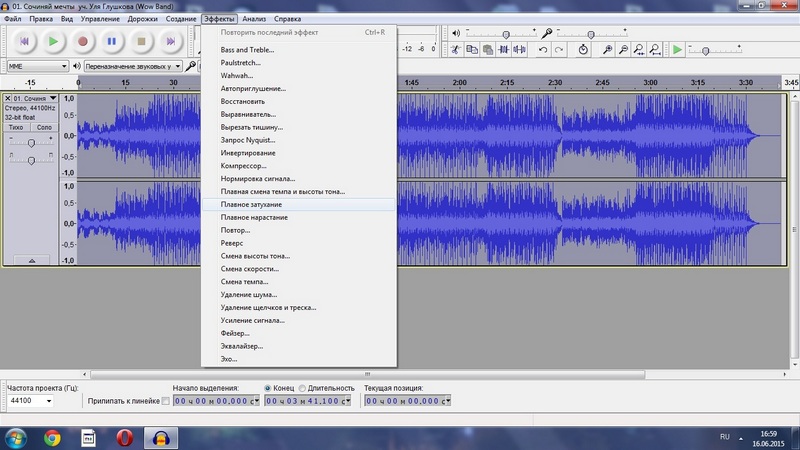Image resolution: width=800 pixels, height=450 pixels.
Task: Open the MME audio host dropdown
Action: 38,66
